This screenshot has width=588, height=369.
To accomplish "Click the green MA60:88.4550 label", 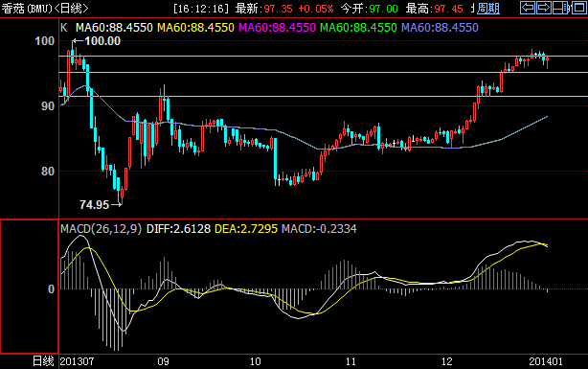I will coord(358,28).
